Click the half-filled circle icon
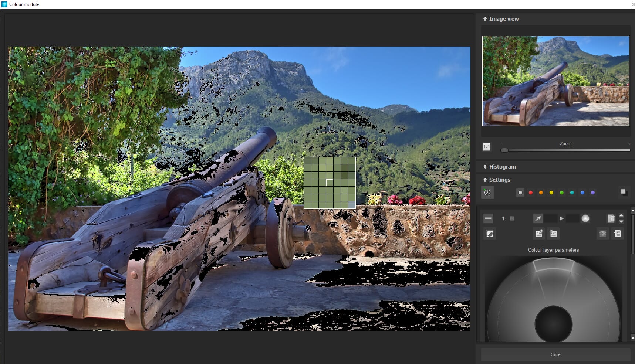The height and width of the screenshot is (364, 635). [x=489, y=234]
